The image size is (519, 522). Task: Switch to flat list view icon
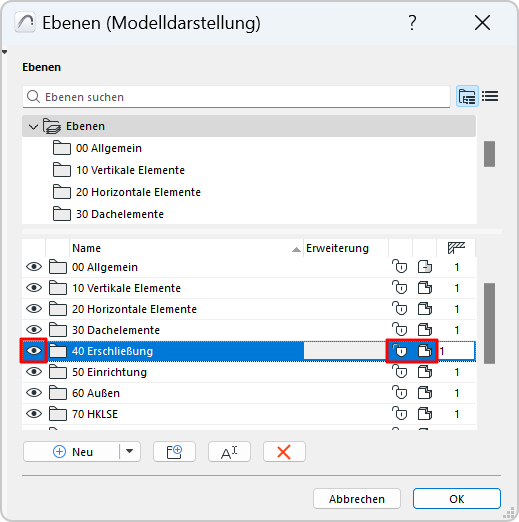point(490,96)
